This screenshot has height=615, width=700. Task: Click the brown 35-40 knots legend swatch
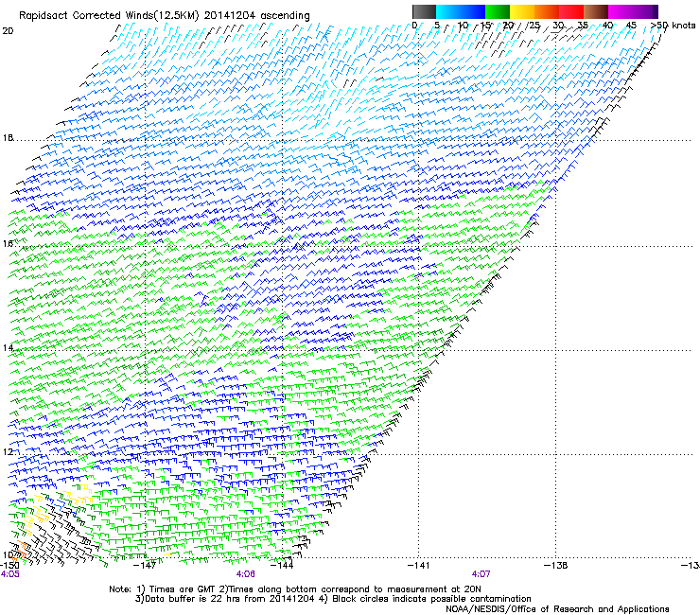[596, 11]
